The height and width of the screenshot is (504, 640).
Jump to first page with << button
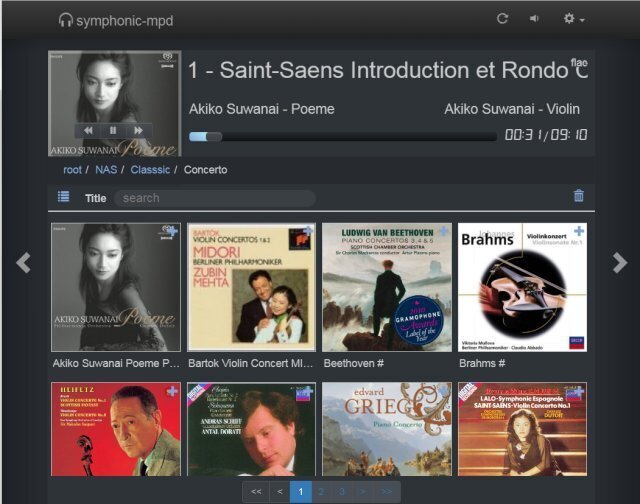256,492
